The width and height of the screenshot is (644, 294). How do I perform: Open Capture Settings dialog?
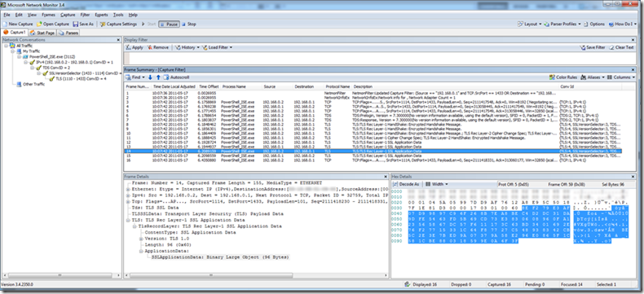pyautogui.click(x=119, y=24)
